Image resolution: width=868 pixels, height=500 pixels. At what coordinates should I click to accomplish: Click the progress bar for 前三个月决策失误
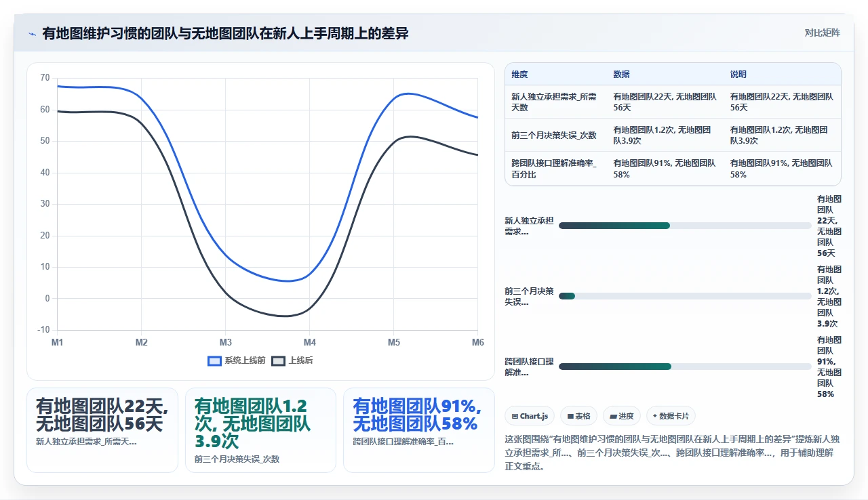pos(685,296)
